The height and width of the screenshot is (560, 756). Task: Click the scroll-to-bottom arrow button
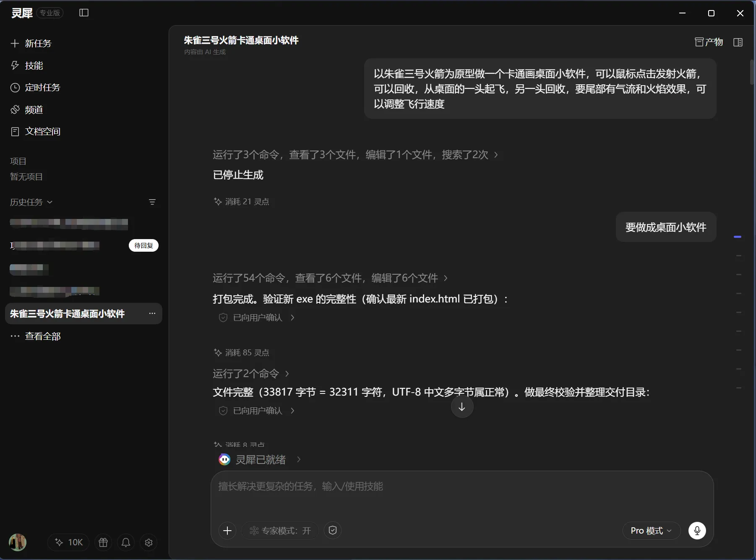coord(462,407)
